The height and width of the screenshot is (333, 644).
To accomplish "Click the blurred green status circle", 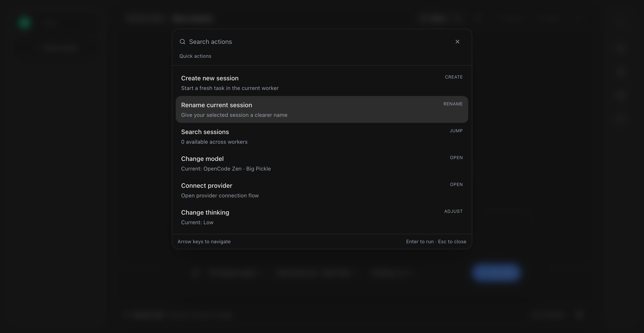I will click(x=25, y=23).
